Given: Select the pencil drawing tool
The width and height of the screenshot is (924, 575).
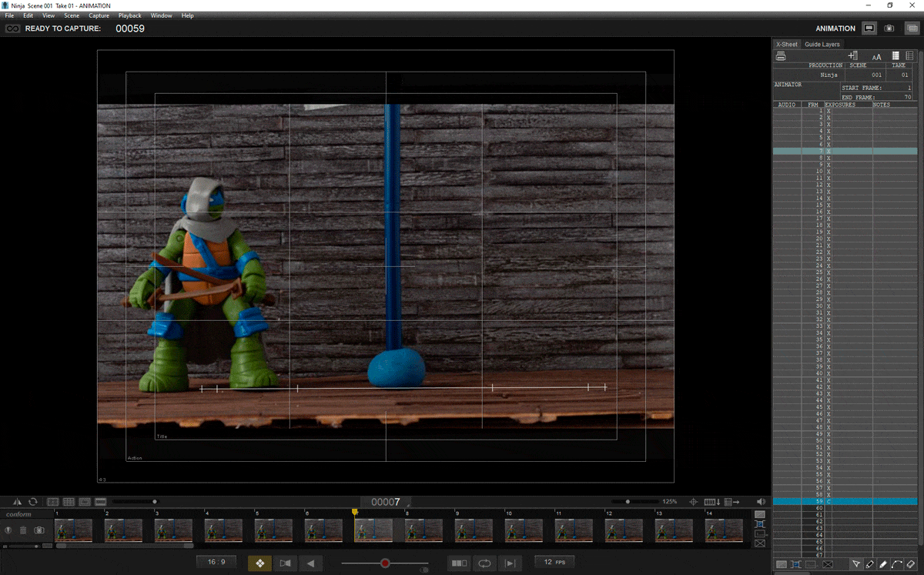Looking at the screenshot, I should click(869, 564).
